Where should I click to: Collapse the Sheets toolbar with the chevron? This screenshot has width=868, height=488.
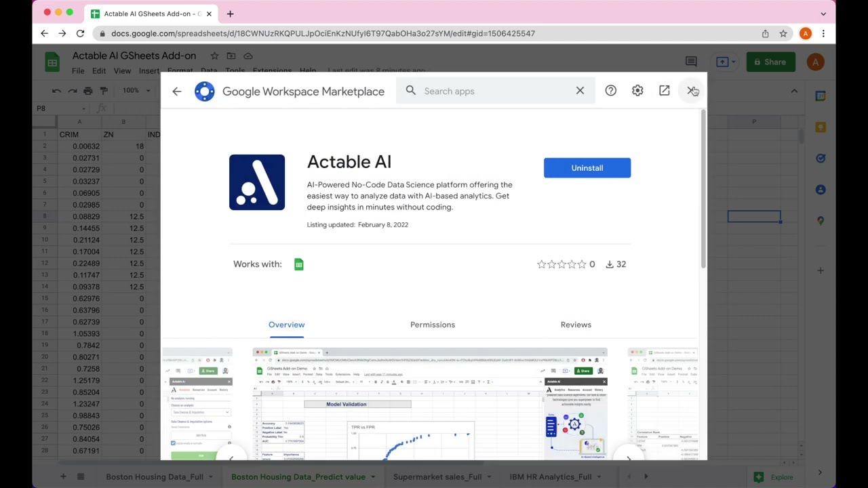[x=794, y=91]
